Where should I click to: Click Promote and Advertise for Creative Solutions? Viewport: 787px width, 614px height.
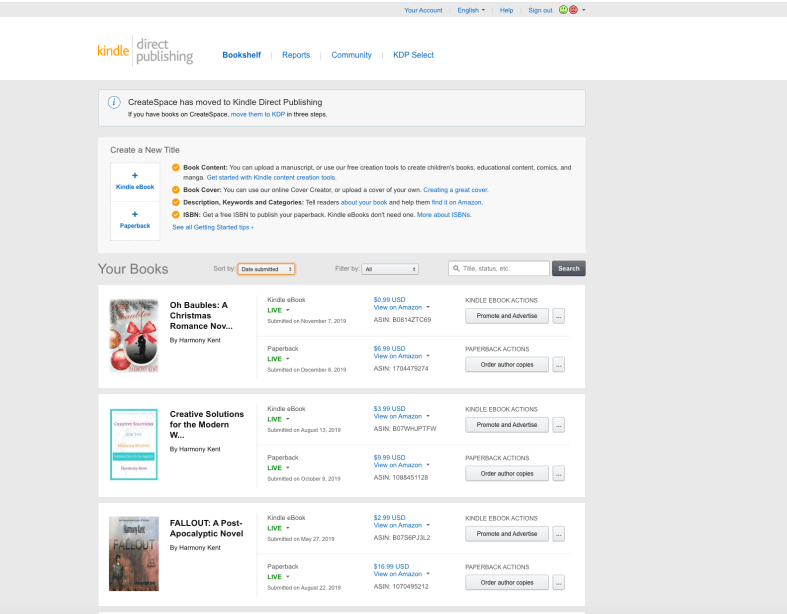(x=507, y=425)
